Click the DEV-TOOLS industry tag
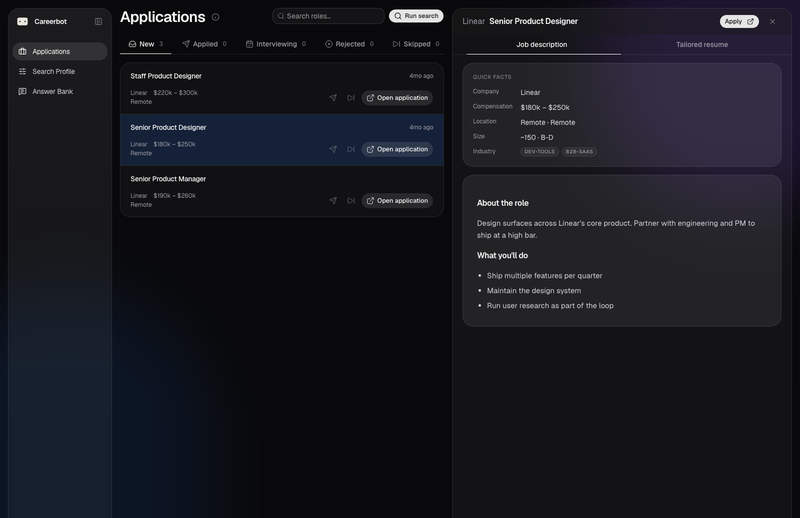The height and width of the screenshot is (518, 800). click(x=539, y=152)
